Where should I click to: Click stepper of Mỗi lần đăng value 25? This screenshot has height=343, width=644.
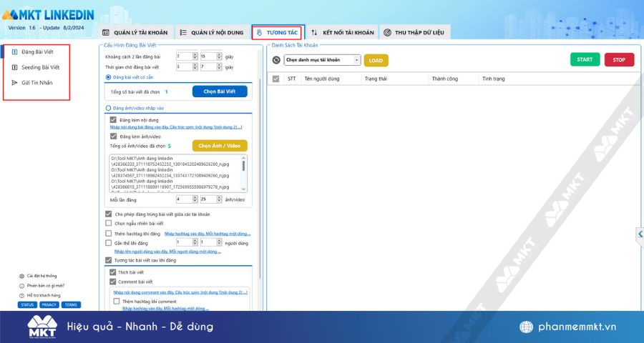tap(220, 199)
